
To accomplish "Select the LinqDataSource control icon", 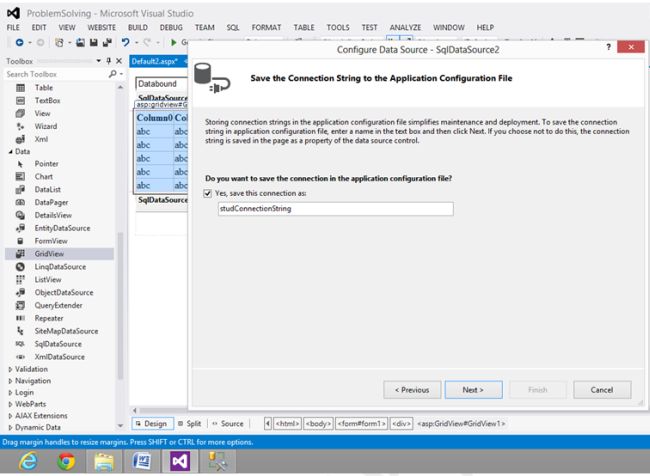I will (20, 267).
